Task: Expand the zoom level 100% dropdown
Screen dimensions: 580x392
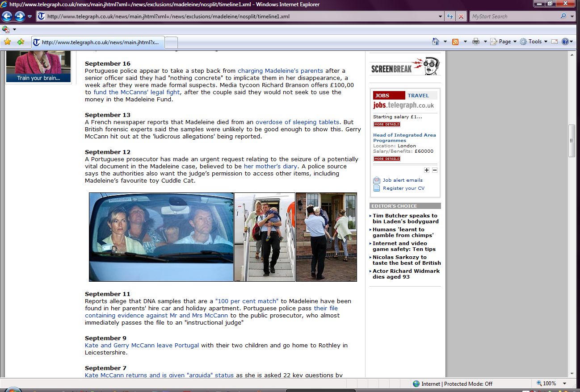Action: pyautogui.click(x=565, y=384)
